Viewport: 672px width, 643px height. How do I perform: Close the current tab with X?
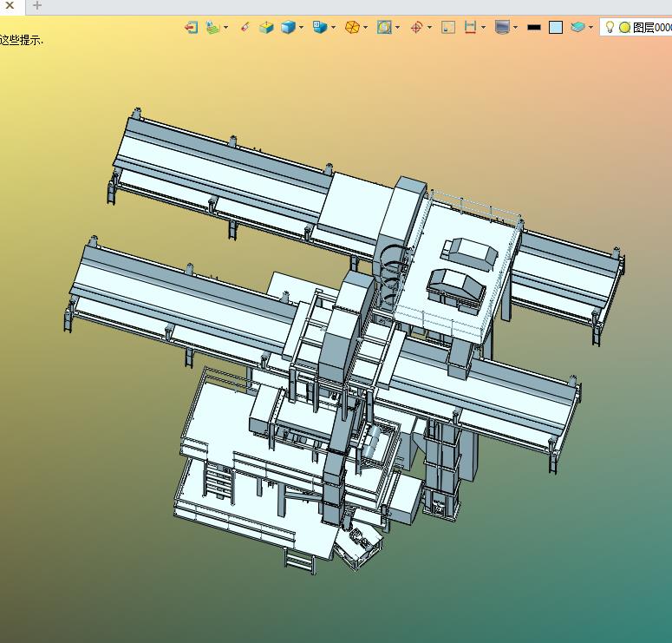[10, 5]
